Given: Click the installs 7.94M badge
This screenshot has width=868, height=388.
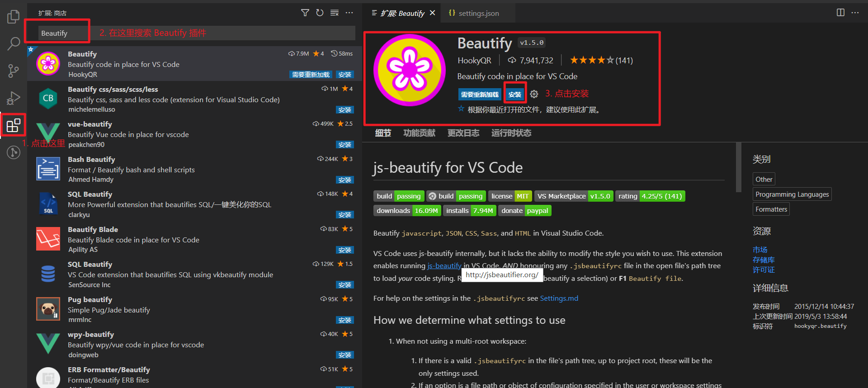Looking at the screenshot, I should pyautogui.click(x=470, y=211).
